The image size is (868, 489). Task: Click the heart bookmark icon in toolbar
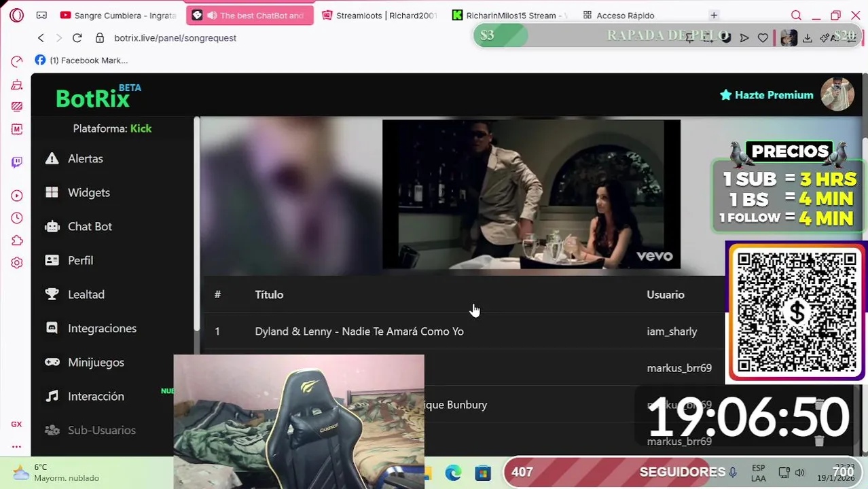[x=763, y=38]
